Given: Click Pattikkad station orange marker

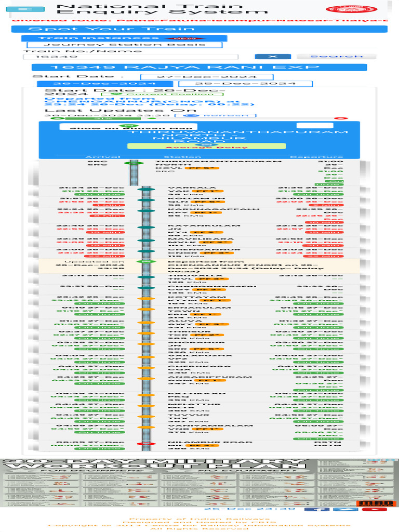Looking at the screenshot, I should (146, 395).
